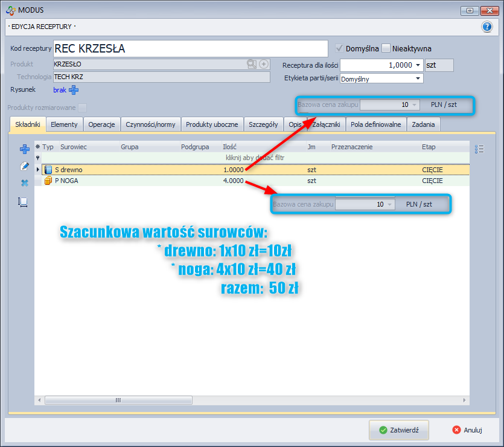Click the Kod receptury input field

[x=190, y=49]
